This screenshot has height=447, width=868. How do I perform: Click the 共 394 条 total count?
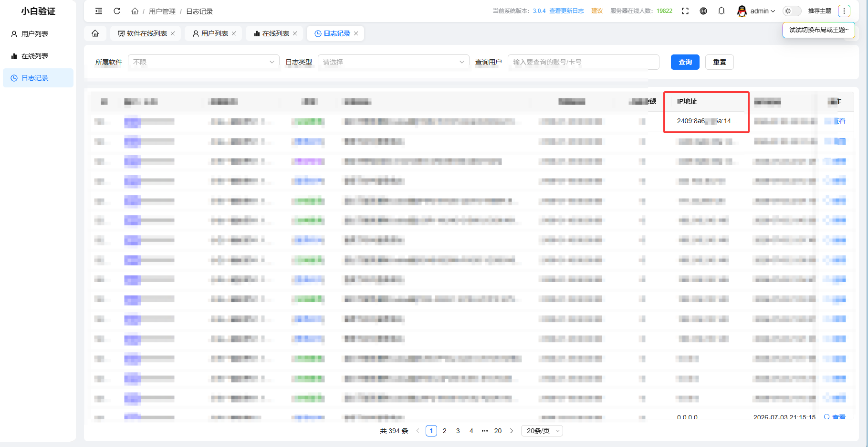(x=394, y=431)
